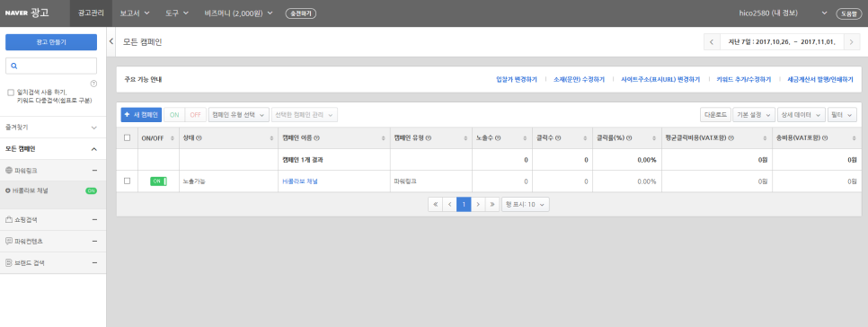Click help icon beside 총비용 column
Viewport: 868px width, 327px height.
coord(824,137)
